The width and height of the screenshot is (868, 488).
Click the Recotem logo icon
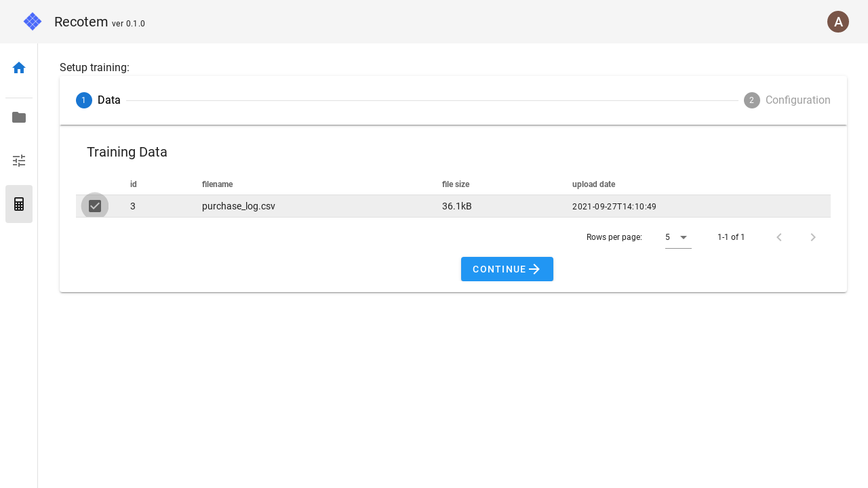point(33,22)
